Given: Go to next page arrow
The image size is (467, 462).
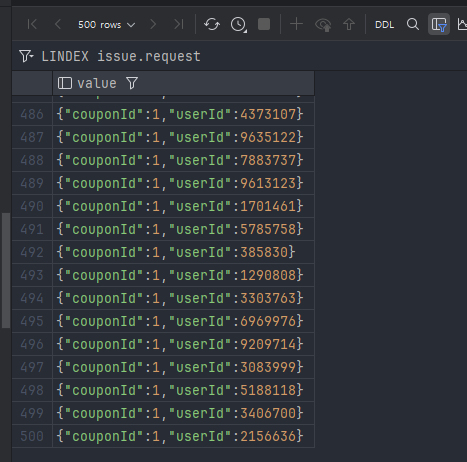Looking at the screenshot, I should tap(153, 24).
